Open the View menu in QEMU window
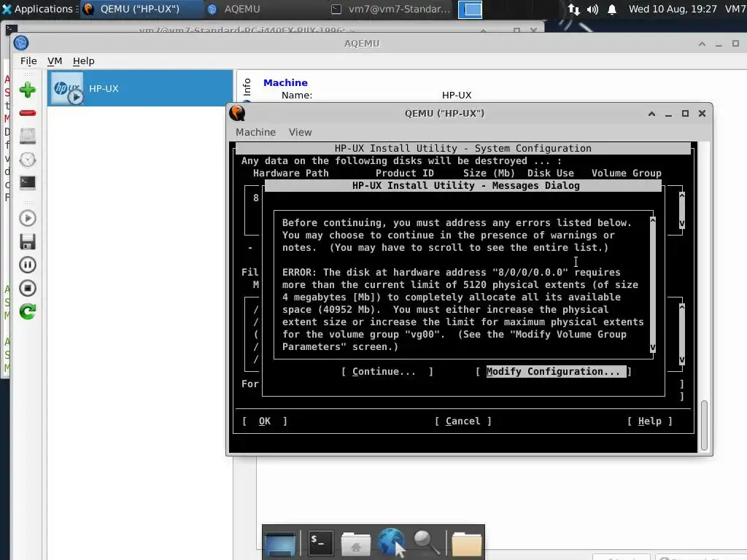Image resolution: width=747 pixels, height=560 pixels. 300,133
